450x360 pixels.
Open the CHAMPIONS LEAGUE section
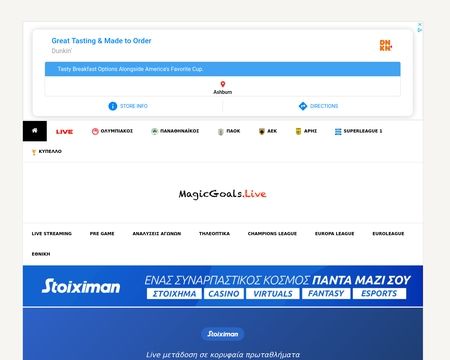(272, 234)
